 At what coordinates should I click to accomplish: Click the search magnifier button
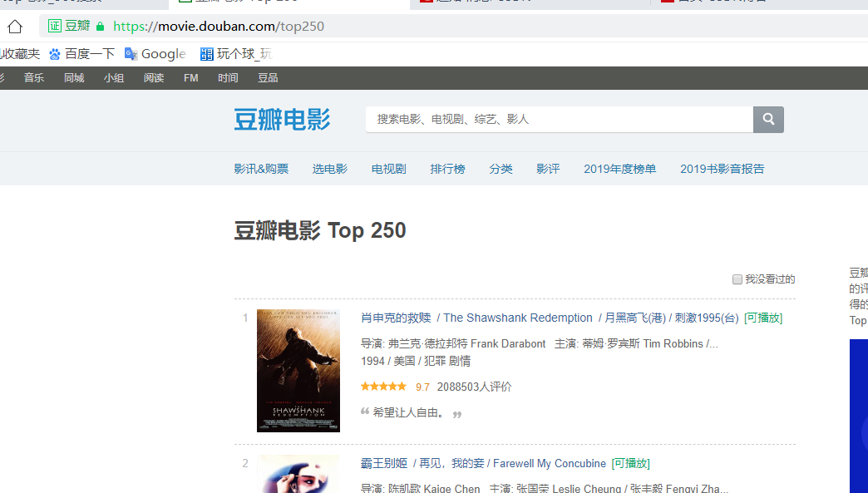coord(767,119)
